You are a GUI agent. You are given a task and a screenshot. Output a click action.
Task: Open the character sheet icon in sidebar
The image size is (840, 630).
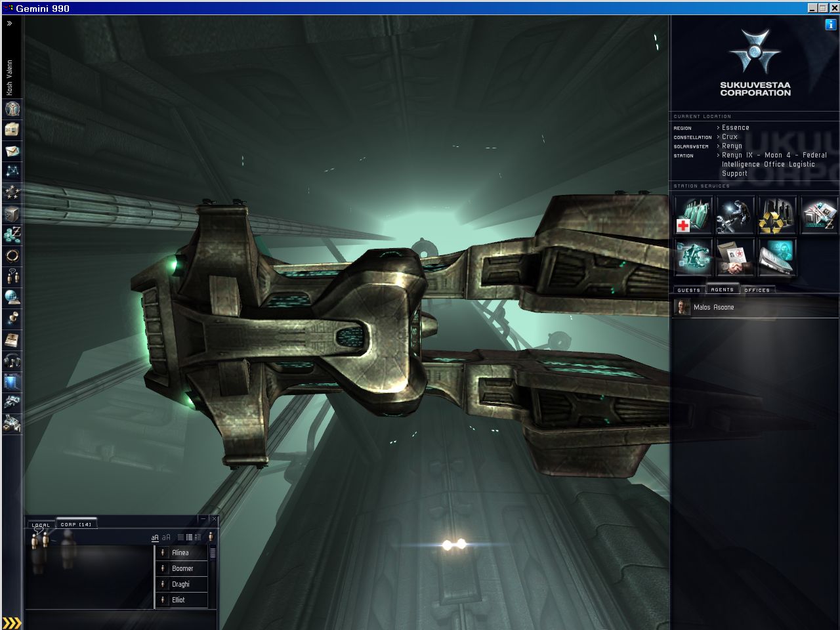12,108
